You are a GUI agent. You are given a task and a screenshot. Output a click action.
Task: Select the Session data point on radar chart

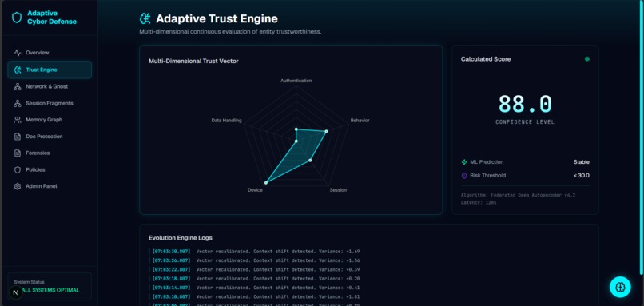(x=310, y=160)
